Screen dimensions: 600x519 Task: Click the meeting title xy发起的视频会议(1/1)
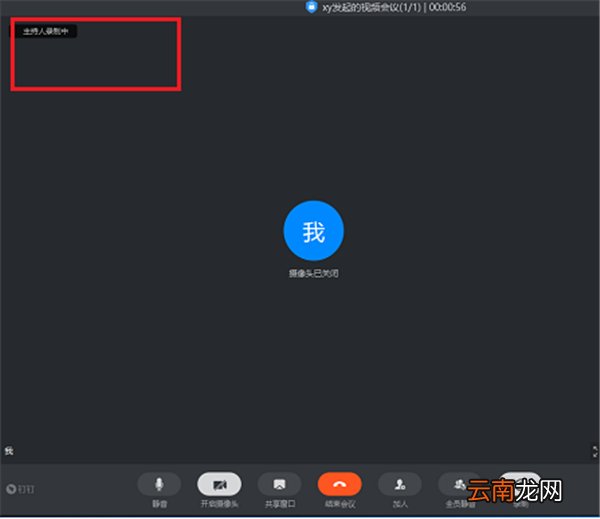[x=371, y=7]
